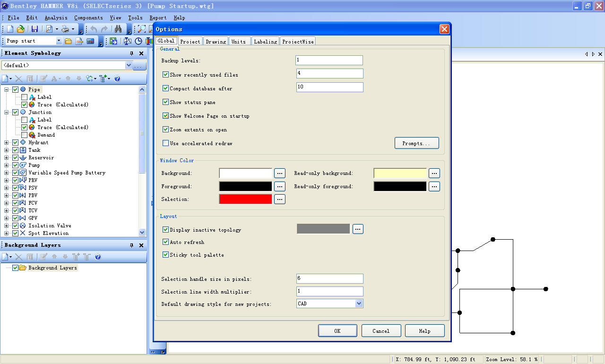Click Help icon in Element Symbology toolbar
Viewport: 605px width, 364px height.
pyautogui.click(x=117, y=78)
